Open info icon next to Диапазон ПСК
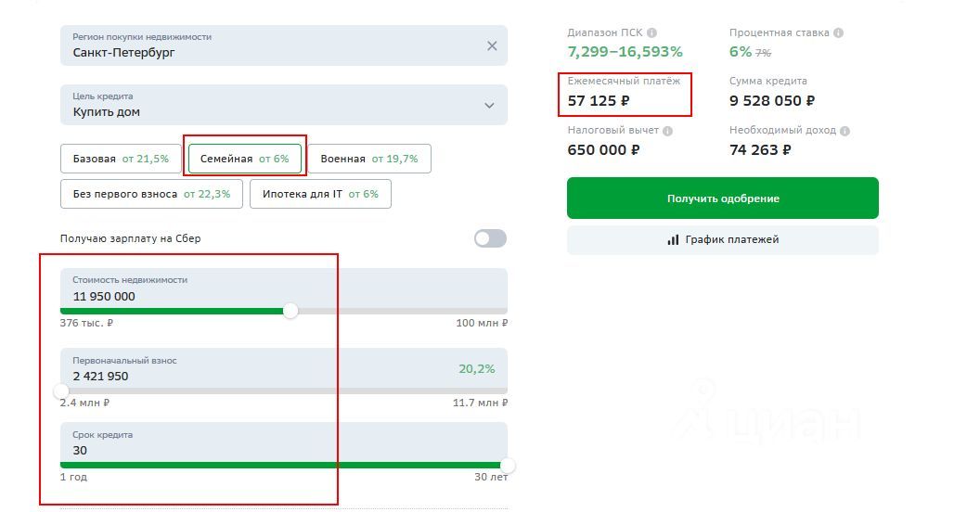Image resolution: width=980 pixels, height=512 pixels. [651, 32]
